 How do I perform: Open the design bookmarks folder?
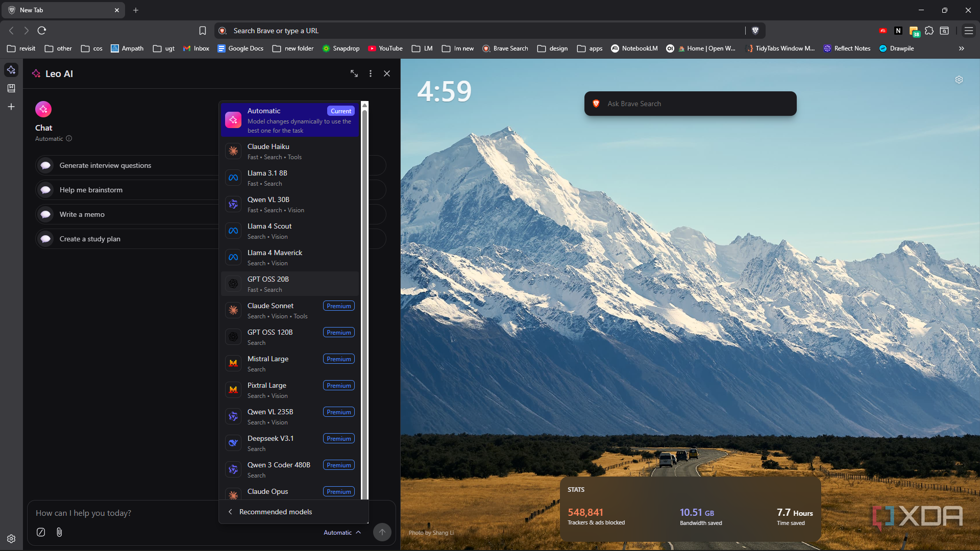click(x=552, y=48)
